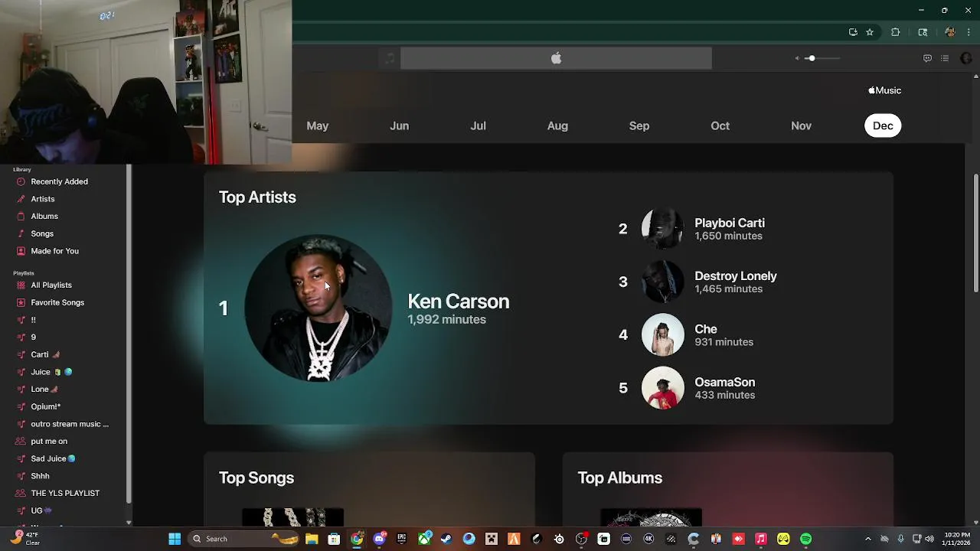Click the Che artist name
Viewport: 980px width, 551px height.
(705, 329)
